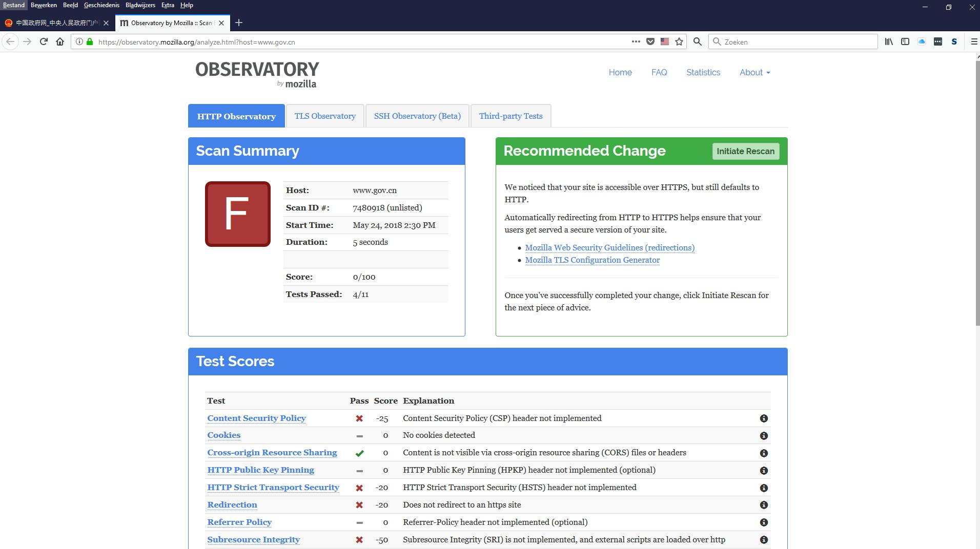Open Mozilla Web Security Guidelines (redirections) link
This screenshot has width=980, height=549.
click(610, 248)
